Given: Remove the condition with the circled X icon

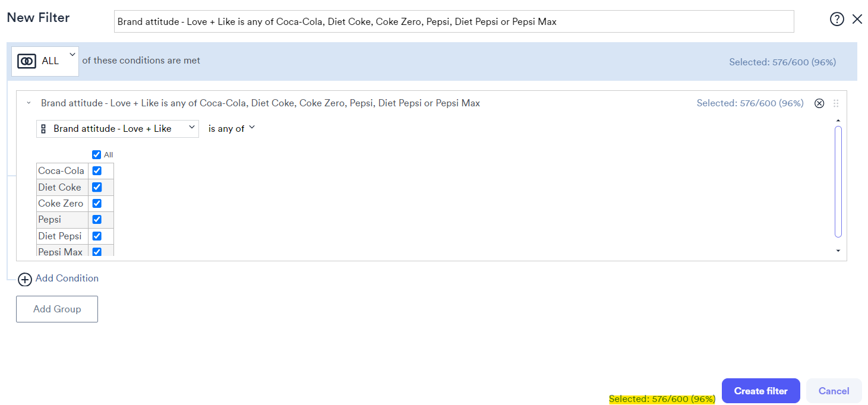Looking at the screenshot, I should pyautogui.click(x=819, y=103).
